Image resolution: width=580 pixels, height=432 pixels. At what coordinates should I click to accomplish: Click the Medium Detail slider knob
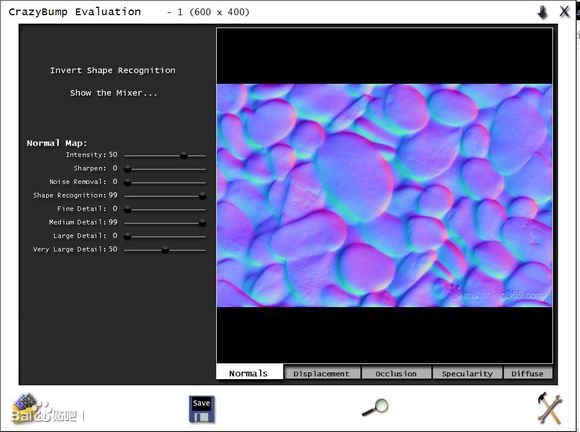point(202,223)
